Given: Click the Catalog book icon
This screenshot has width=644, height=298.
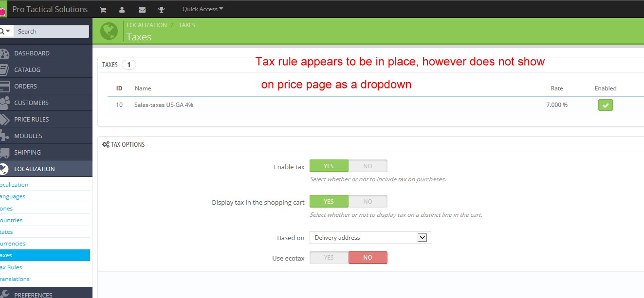Looking at the screenshot, I should point(4,70).
